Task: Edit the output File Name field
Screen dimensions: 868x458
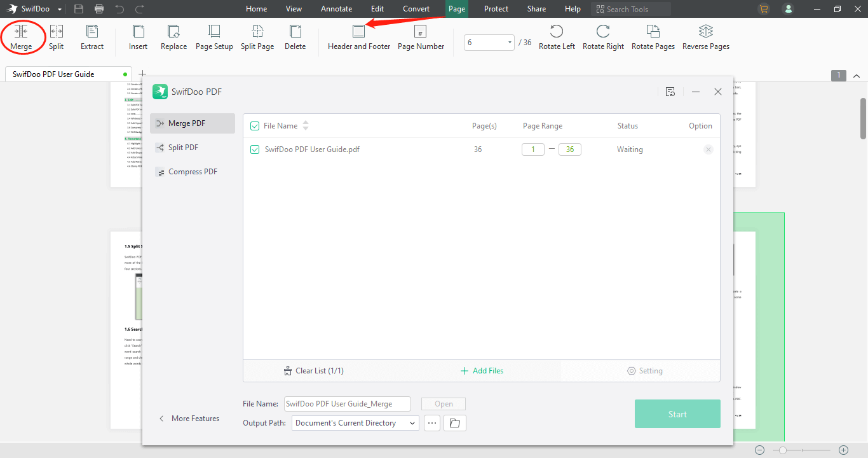Action: 348,404
